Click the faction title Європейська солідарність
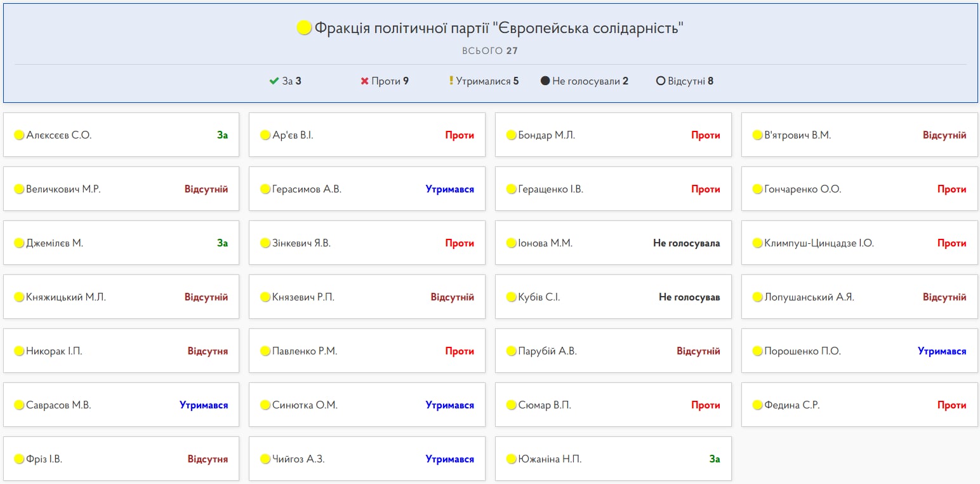The image size is (980, 484). click(499, 28)
